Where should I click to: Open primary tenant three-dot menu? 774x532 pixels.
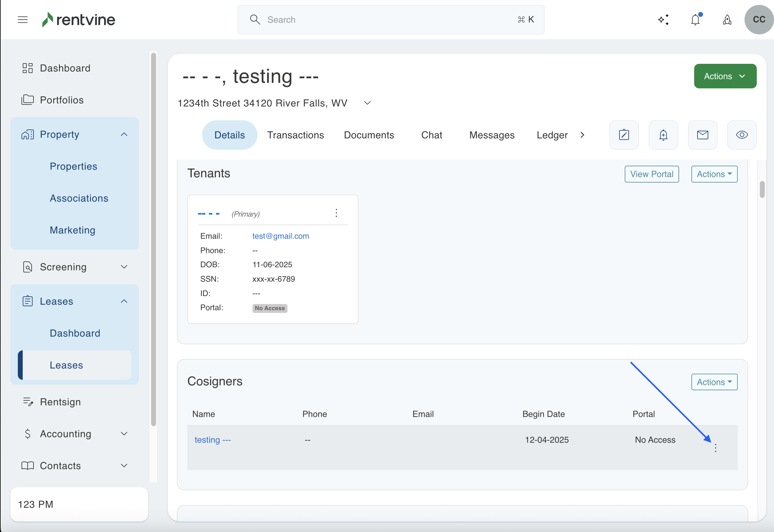pos(336,213)
